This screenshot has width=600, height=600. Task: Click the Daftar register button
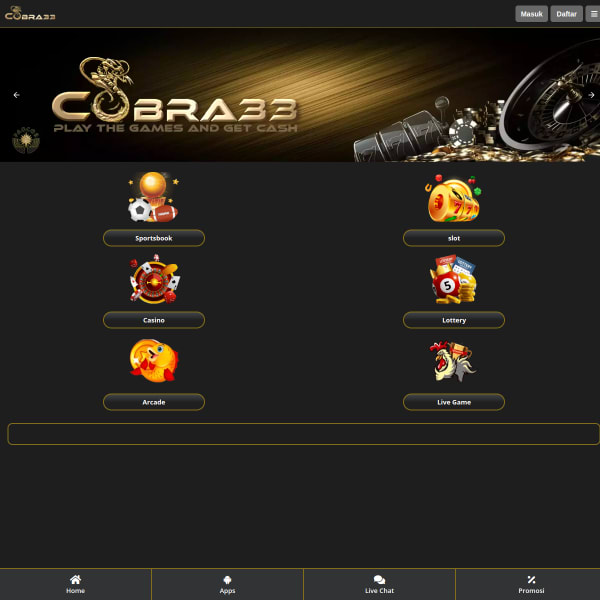[x=566, y=14]
